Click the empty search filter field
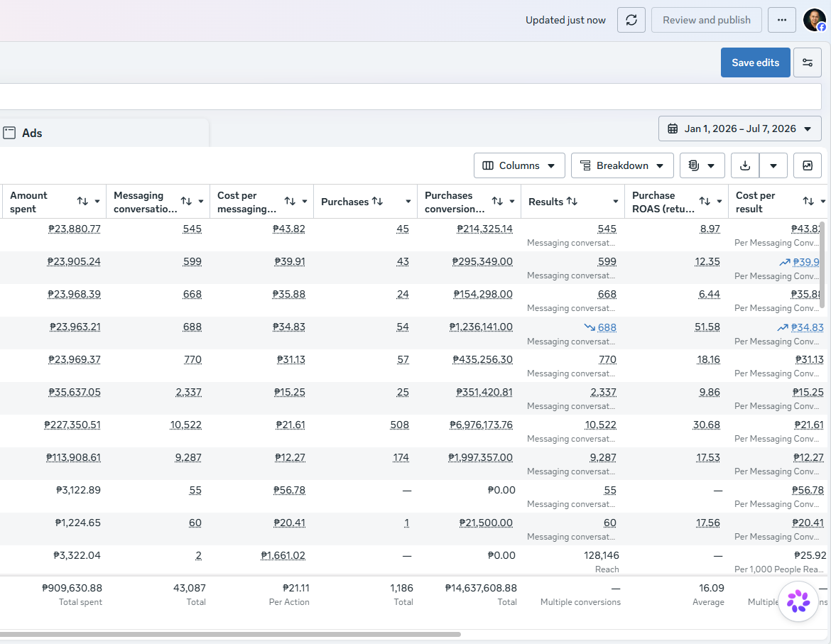The width and height of the screenshot is (831, 644). coord(411,97)
